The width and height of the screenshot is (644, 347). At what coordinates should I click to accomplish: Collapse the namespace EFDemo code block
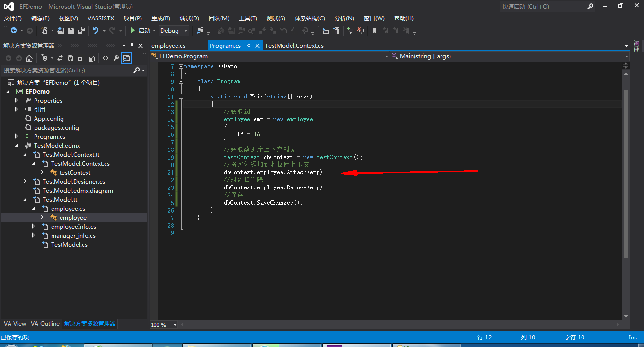click(x=181, y=67)
